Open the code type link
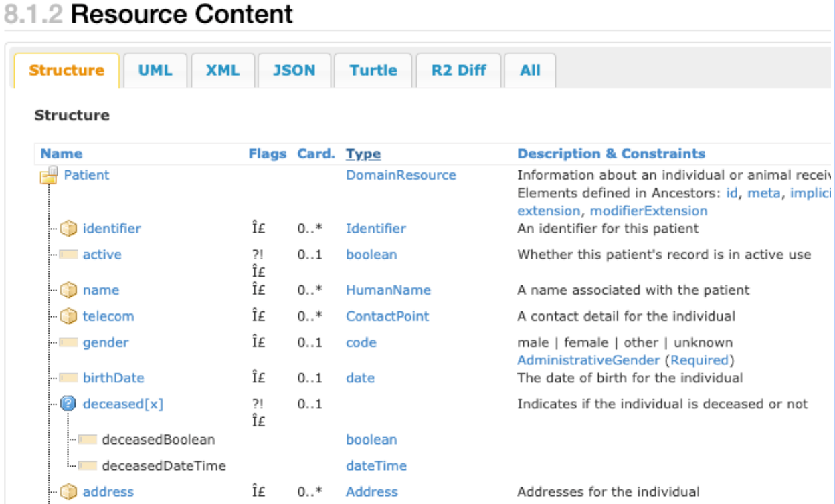The width and height of the screenshot is (835, 504). pyautogui.click(x=361, y=342)
